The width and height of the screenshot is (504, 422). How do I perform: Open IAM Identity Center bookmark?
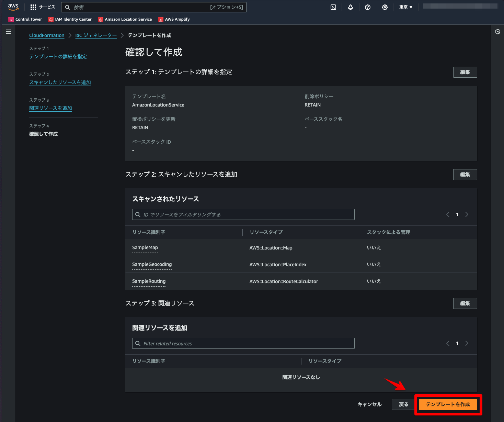coord(70,19)
